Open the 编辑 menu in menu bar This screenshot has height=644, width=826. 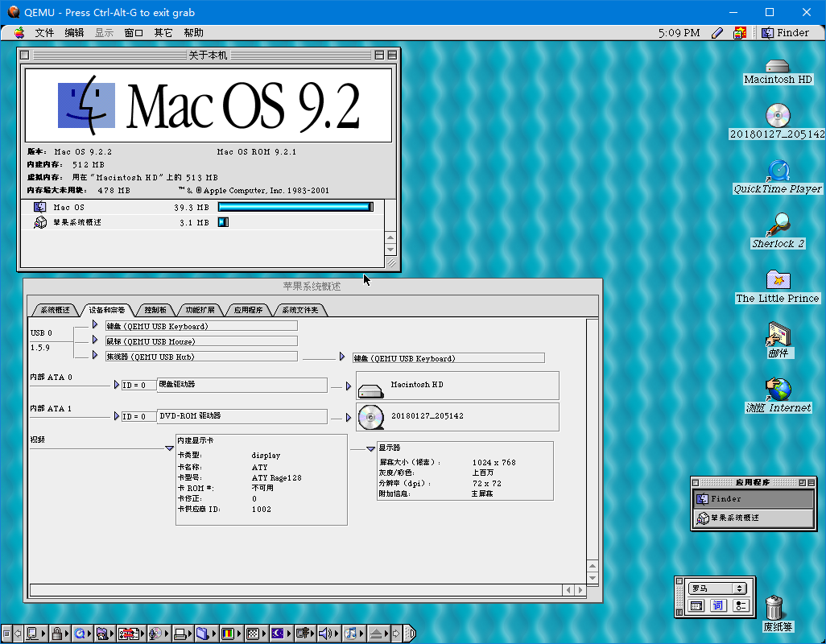click(x=74, y=33)
